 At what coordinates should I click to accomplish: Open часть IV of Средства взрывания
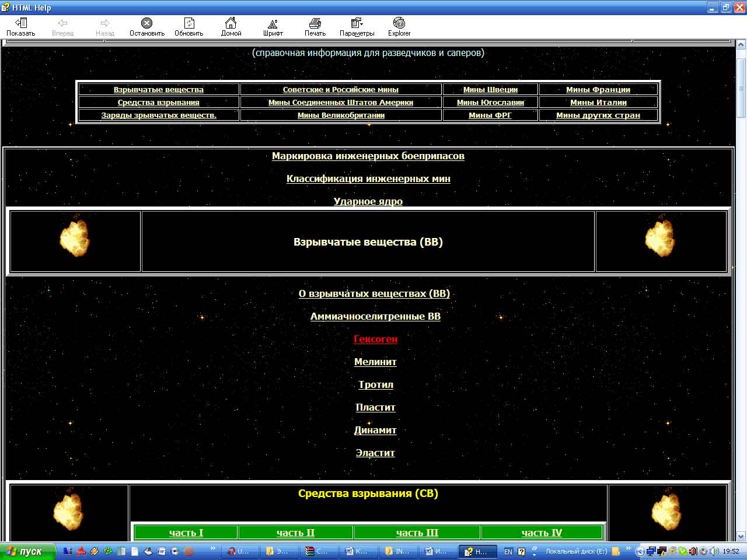click(542, 533)
